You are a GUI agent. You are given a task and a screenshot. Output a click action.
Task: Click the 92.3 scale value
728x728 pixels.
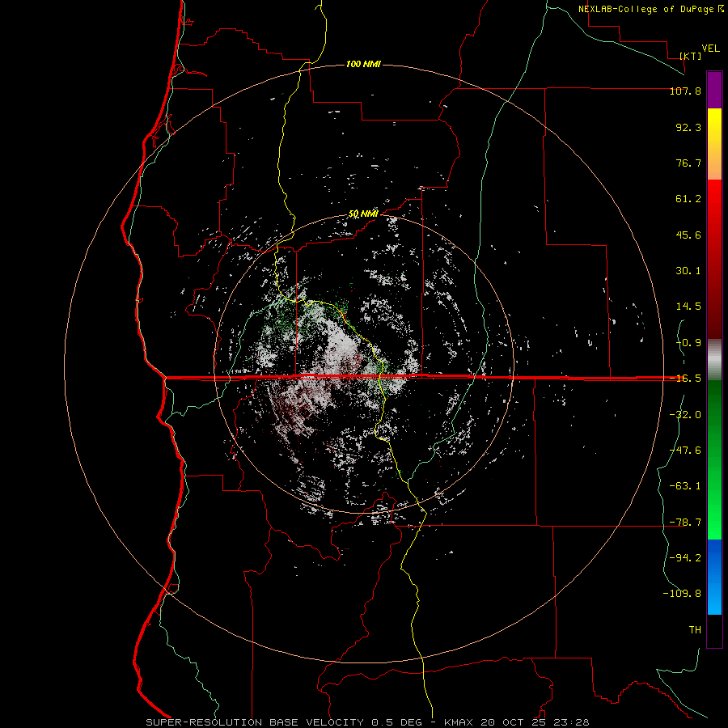[x=688, y=127]
